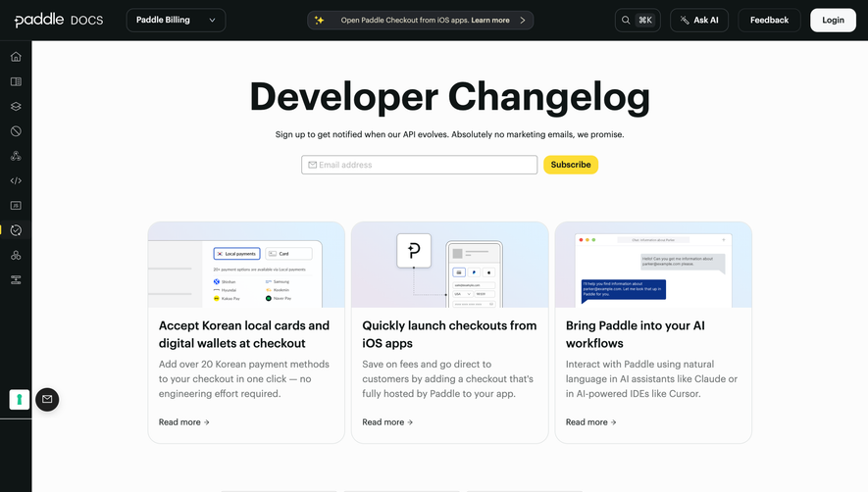
Task: Read more about Korean local cards
Action: (x=184, y=421)
